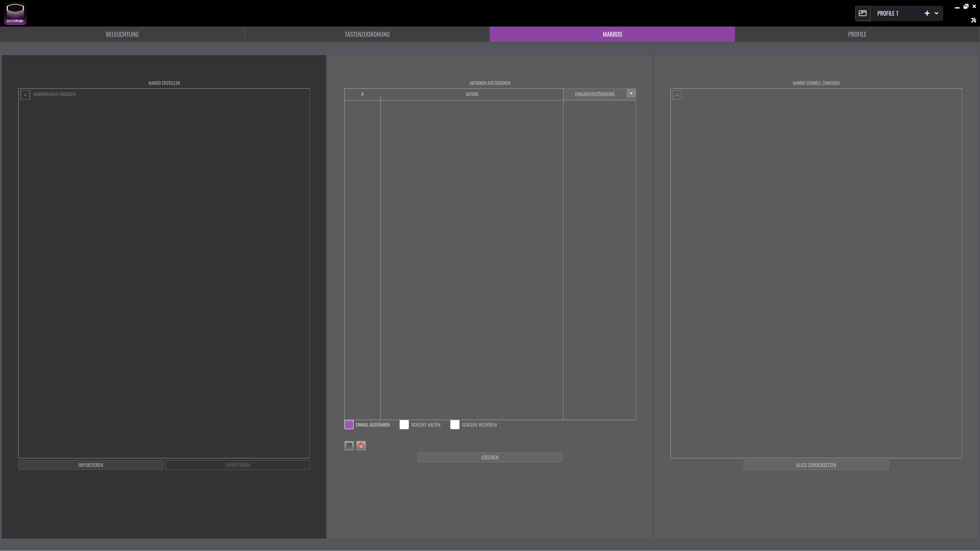Screen dimensions: 980x551
Task: Open the Profile tab
Action: coord(857,34)
